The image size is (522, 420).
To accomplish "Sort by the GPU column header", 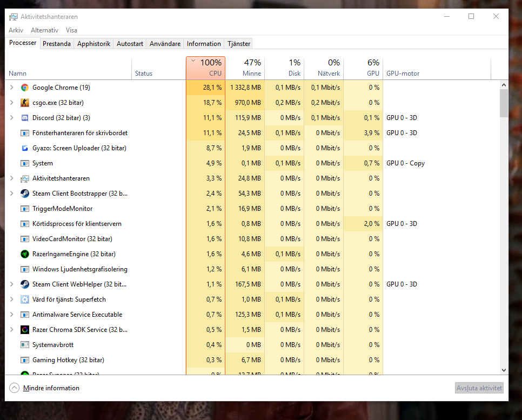I will 363,68.
